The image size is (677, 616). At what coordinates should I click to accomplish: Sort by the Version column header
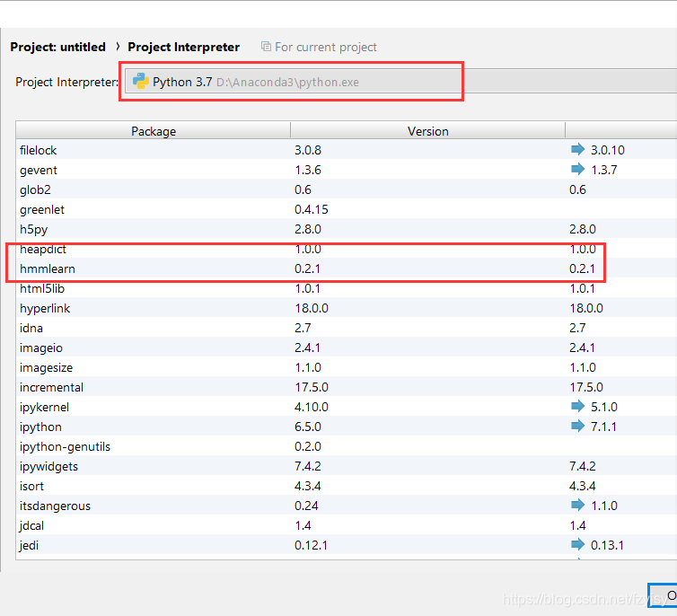[428, 131]
